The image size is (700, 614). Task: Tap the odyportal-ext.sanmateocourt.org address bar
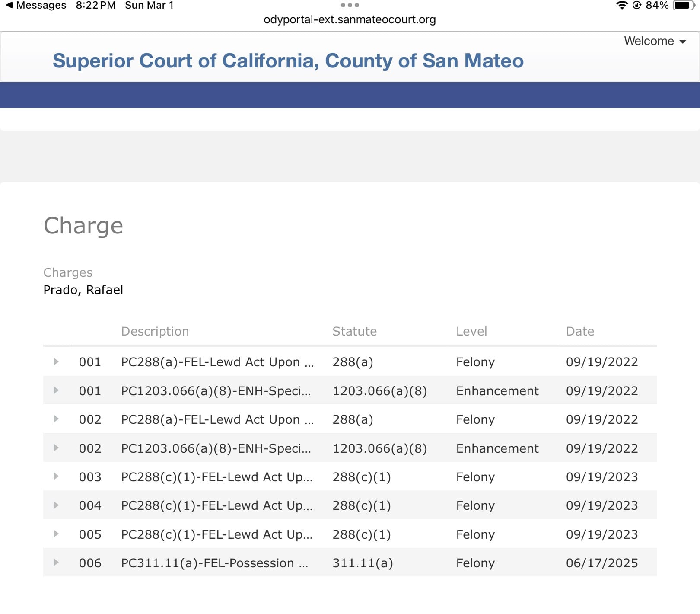click(x=350, y=20)
